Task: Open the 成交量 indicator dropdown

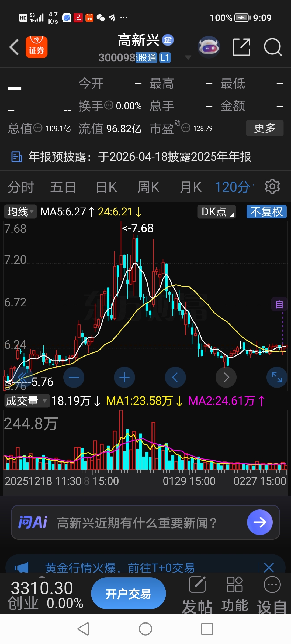Action: coord(26,401)
